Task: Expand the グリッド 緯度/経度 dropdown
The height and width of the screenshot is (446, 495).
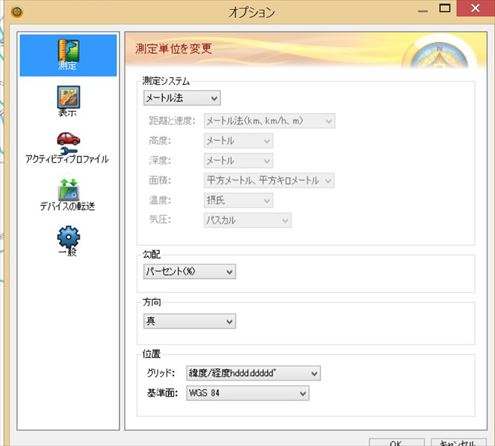Action: 253,373
